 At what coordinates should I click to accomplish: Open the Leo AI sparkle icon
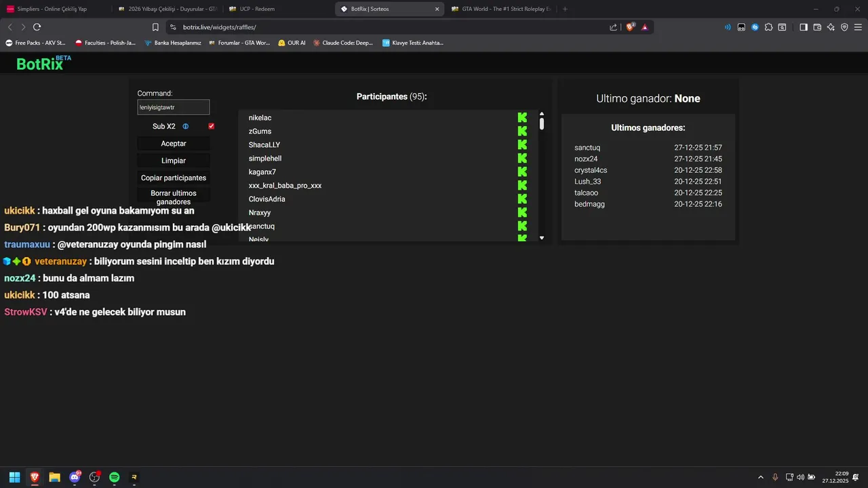[831, 27]
